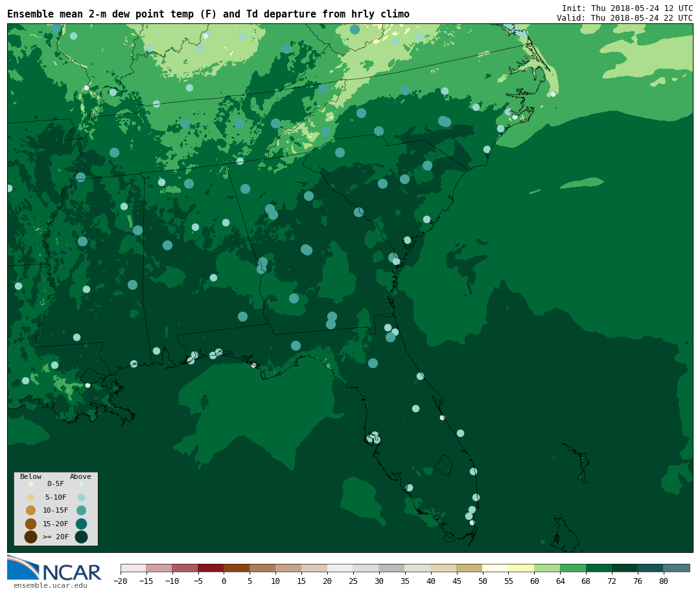The width and height of the screenshot is (700, 593).
Task: Click the 'Above' legend heading
Action: (x=80, y=476)
